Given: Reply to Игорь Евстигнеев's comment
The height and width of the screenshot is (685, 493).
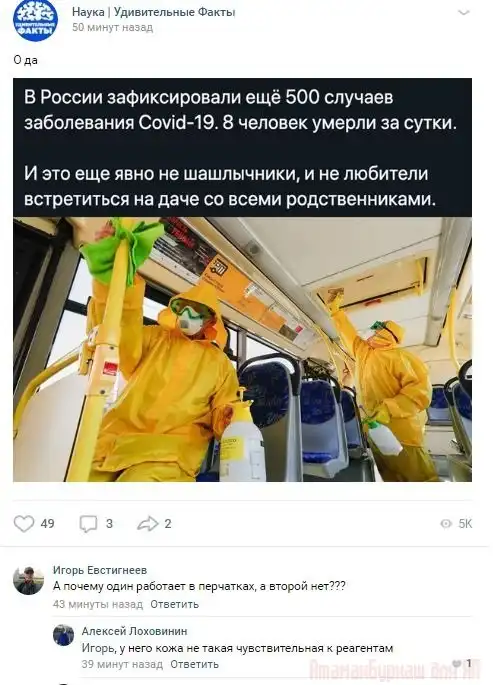Looking at the screenshot, I should pyautogui.click(x=174, y=604).
